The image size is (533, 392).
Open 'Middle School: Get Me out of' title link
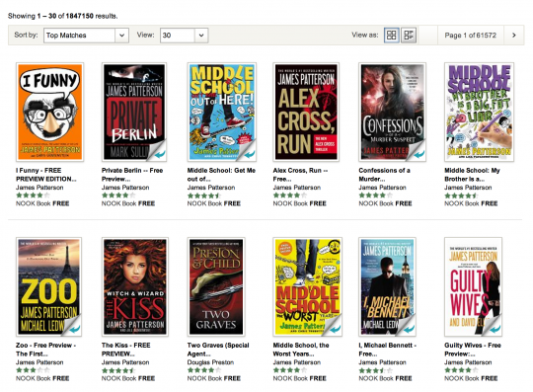(221, 175)
